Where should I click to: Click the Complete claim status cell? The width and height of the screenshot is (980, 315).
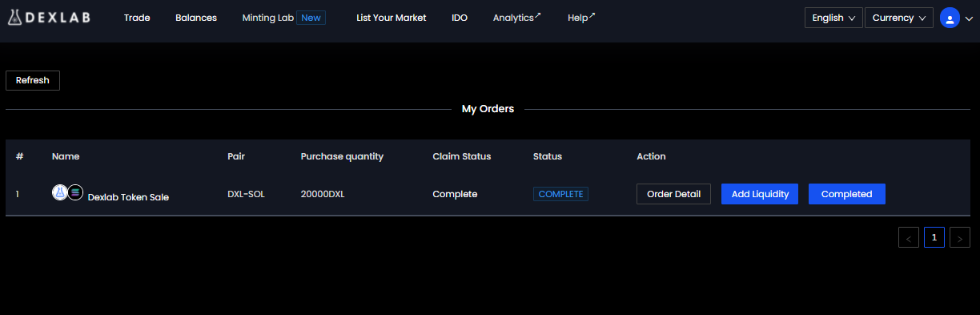point(455,194)
